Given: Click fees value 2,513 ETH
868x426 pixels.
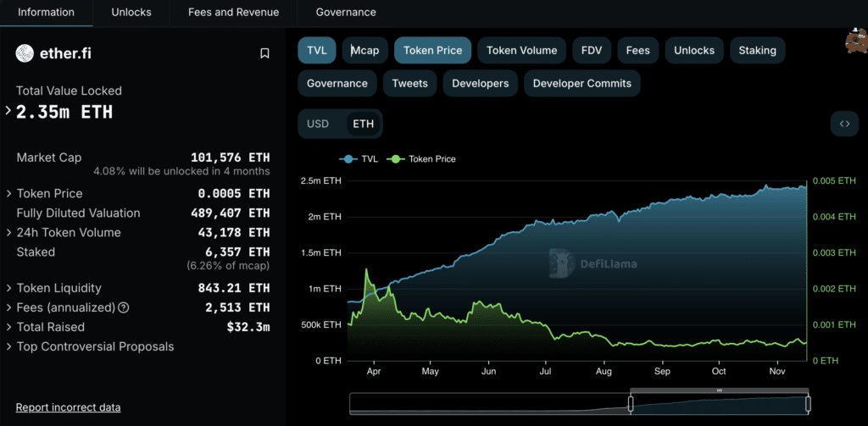Looking at the screenshot, I should 237,307.
